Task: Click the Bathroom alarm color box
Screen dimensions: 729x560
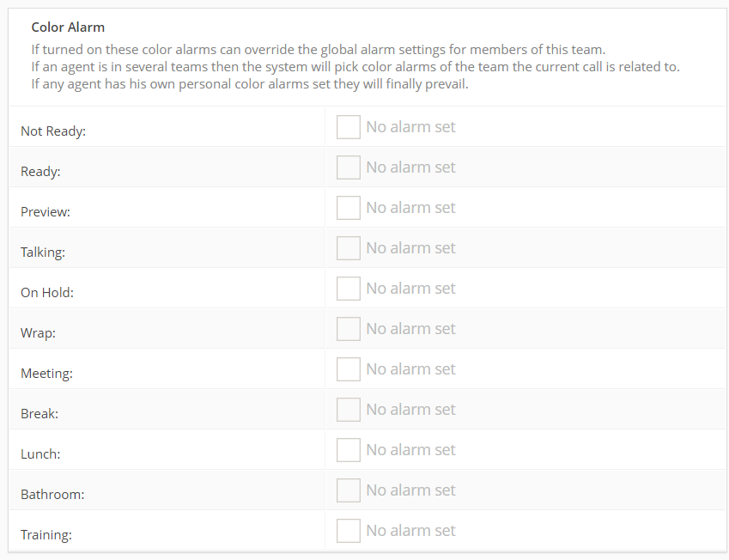Action: point(349,490)
